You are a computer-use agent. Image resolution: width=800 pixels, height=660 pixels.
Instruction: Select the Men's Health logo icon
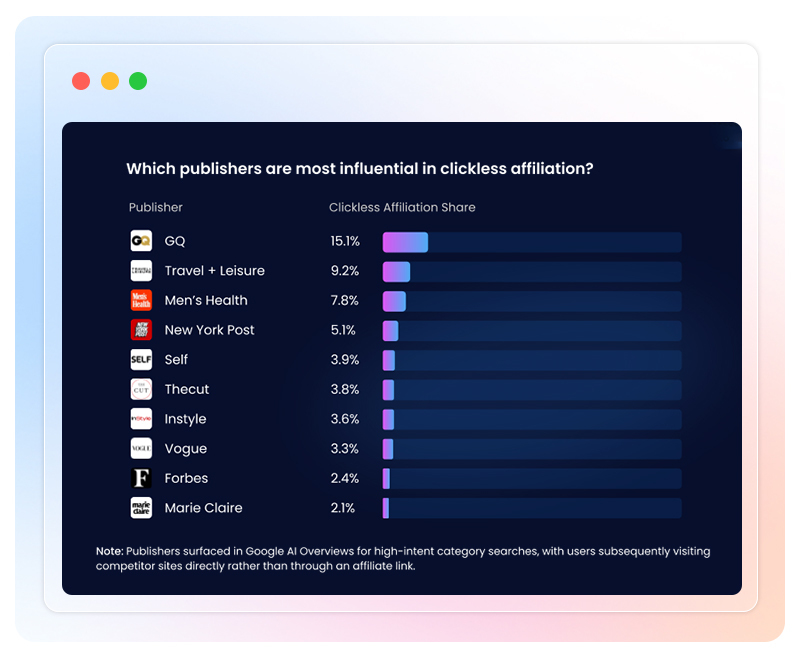tap(141, 300)
